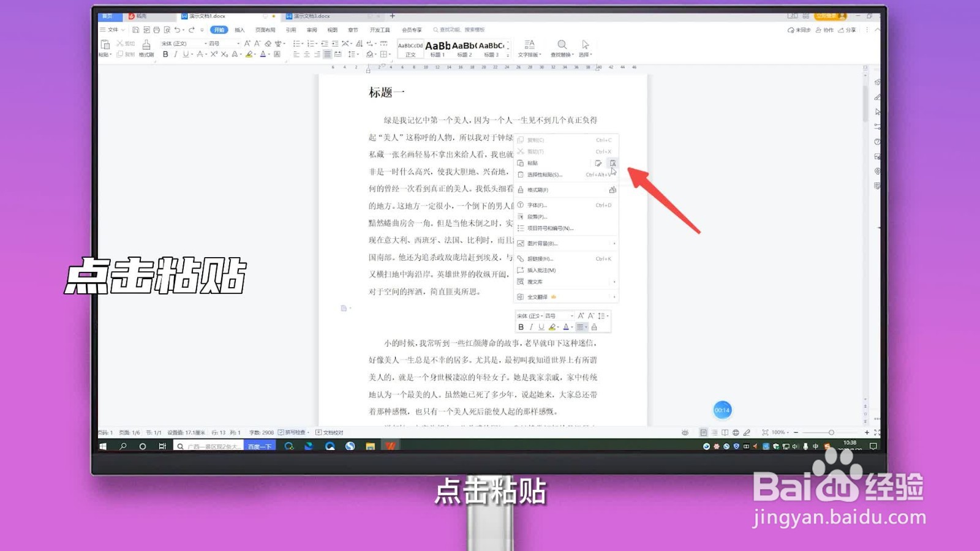980x551 pixels.
Task: Click the Redo icon in the quick toolbar
Action: point(191,30)
